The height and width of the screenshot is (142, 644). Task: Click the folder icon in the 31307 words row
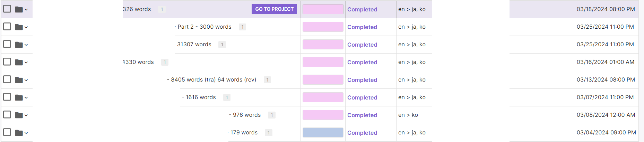pyautogui.click(x=19, y=45)
